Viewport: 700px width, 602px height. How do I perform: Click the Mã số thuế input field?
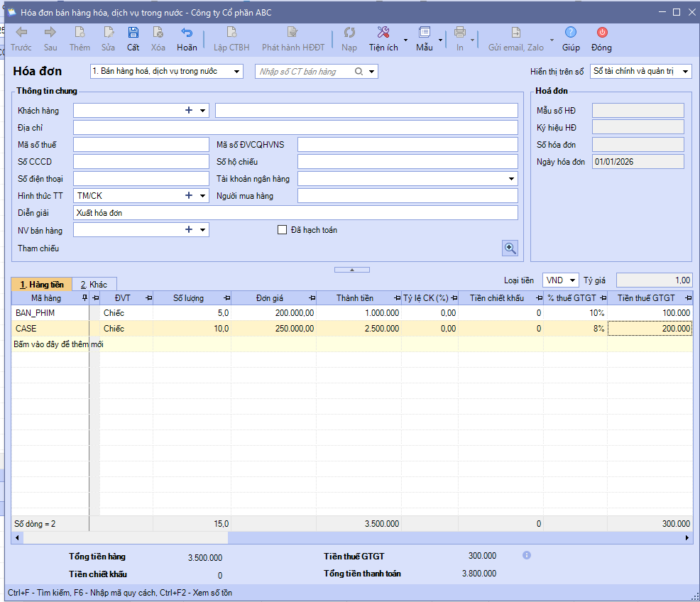tap(140, 145)
